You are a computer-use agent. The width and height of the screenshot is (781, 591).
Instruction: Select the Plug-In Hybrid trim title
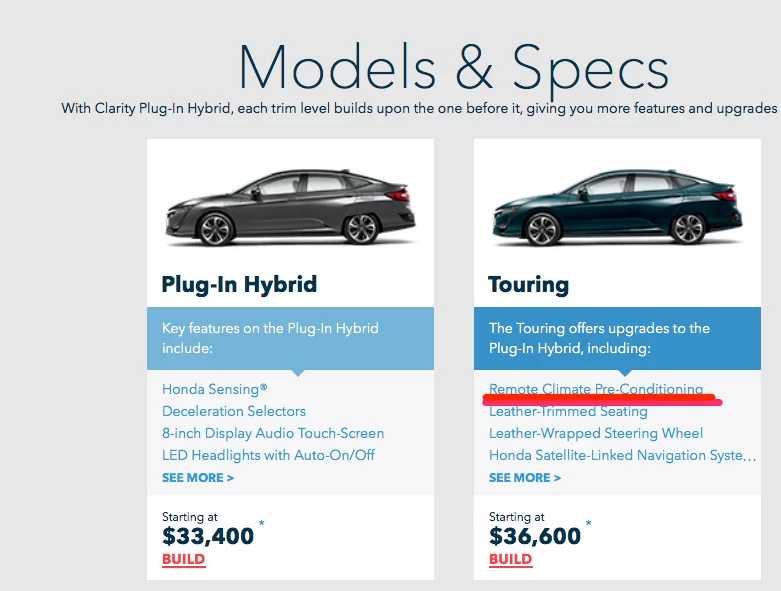tap(239, 284)
